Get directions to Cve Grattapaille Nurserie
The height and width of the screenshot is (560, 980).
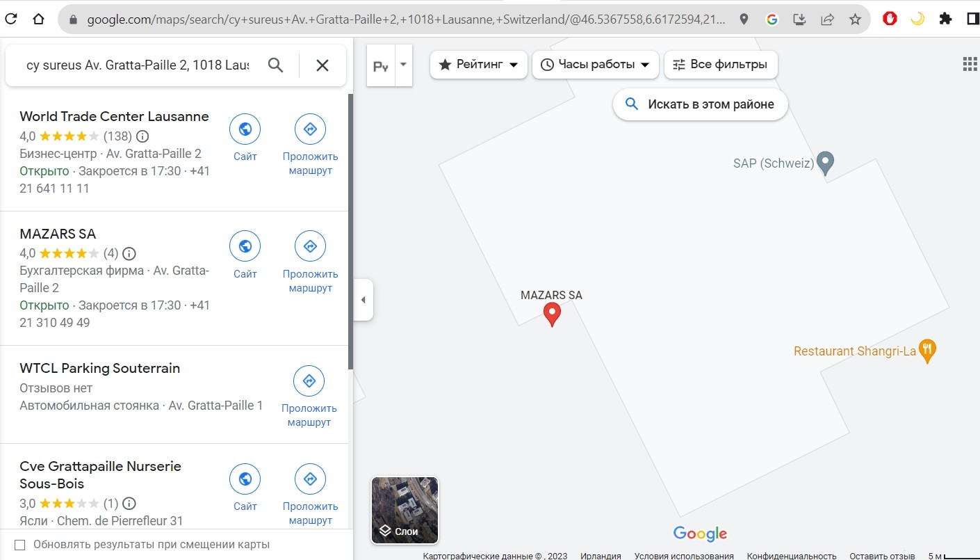tap(311, 479)
